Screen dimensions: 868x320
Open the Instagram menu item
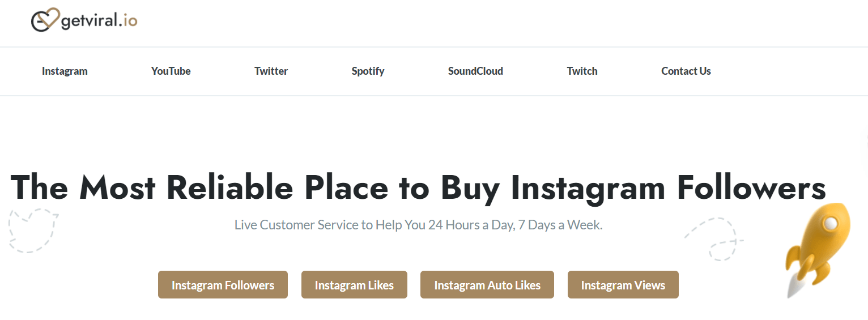(x=65, y=71)
